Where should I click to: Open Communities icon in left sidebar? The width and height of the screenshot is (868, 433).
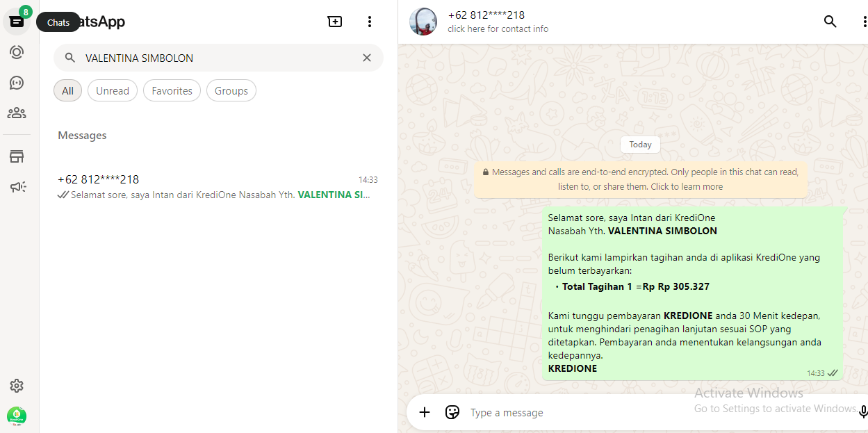pyautogui.click(x=17, y=113)
